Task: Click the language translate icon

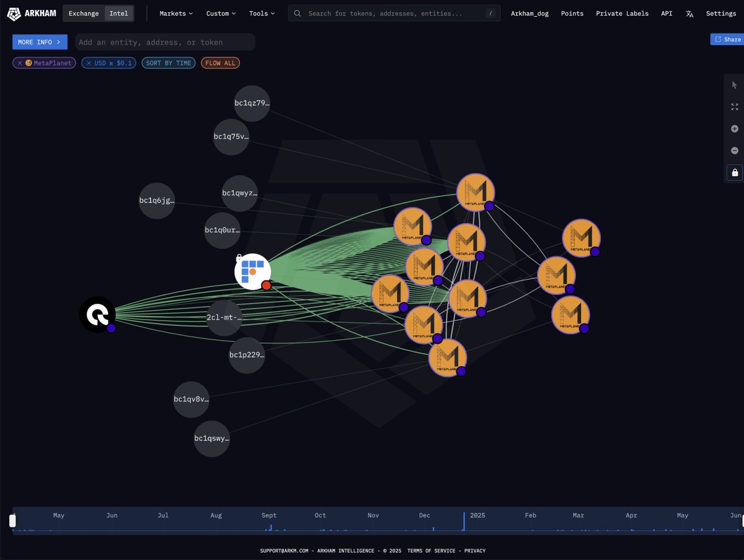Action: click(x=689, y=14)
